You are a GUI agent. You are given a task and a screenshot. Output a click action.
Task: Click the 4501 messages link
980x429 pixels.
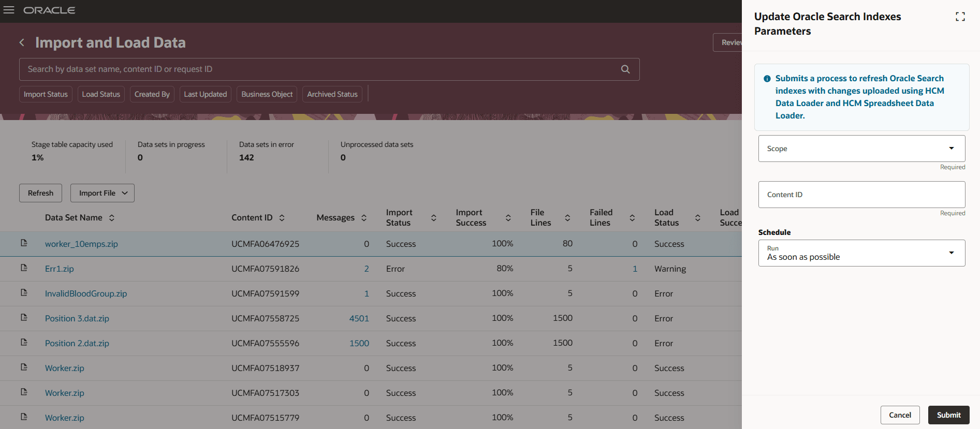tap(359, 318)
